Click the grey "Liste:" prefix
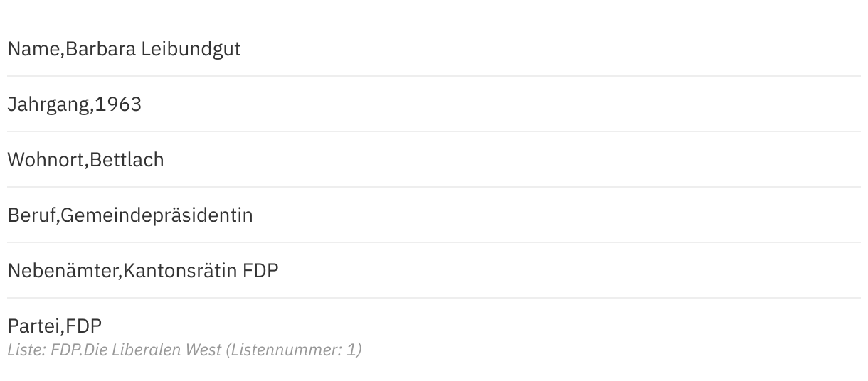This screenshot has width=868, height=381. pyautogui.click(x=26, y=350)
